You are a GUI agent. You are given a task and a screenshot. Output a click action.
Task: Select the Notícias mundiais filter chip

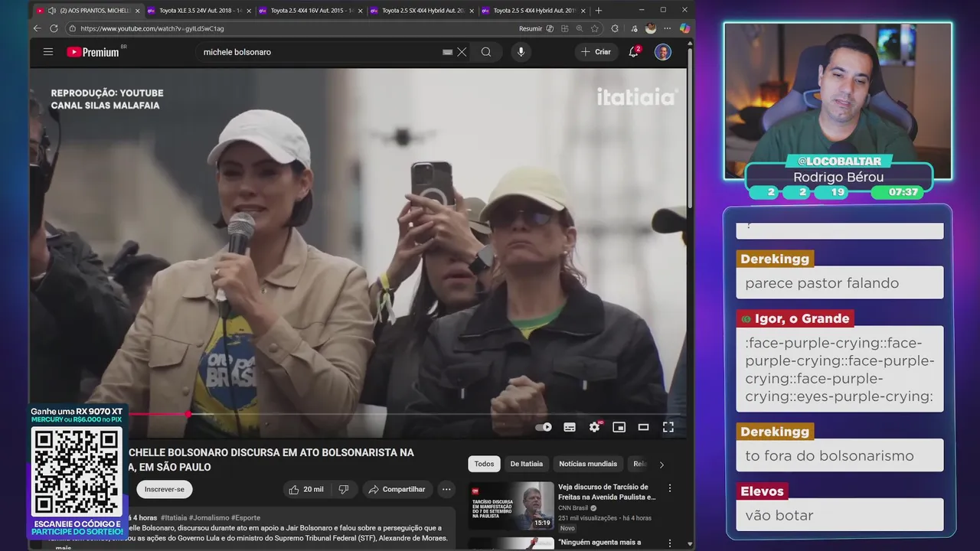coord(588,464)
